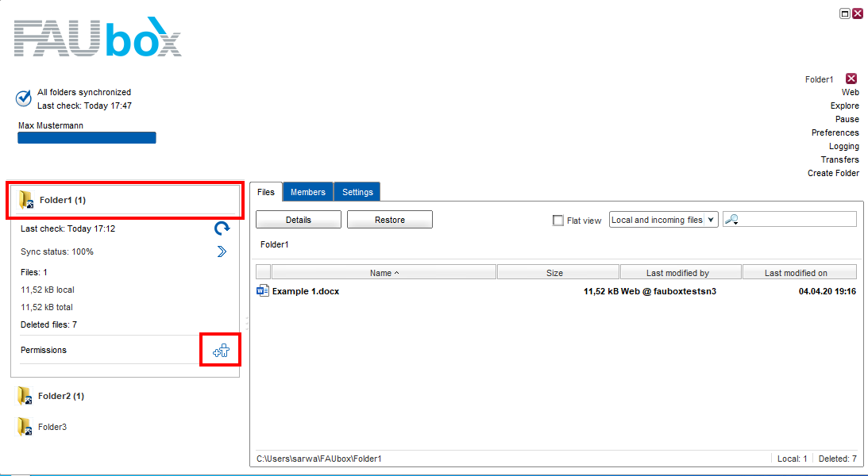The height and width of the screenshot is (476, 868).
Task: Click the 'Deleted files: 7' entry
Action: pos(48,324)
